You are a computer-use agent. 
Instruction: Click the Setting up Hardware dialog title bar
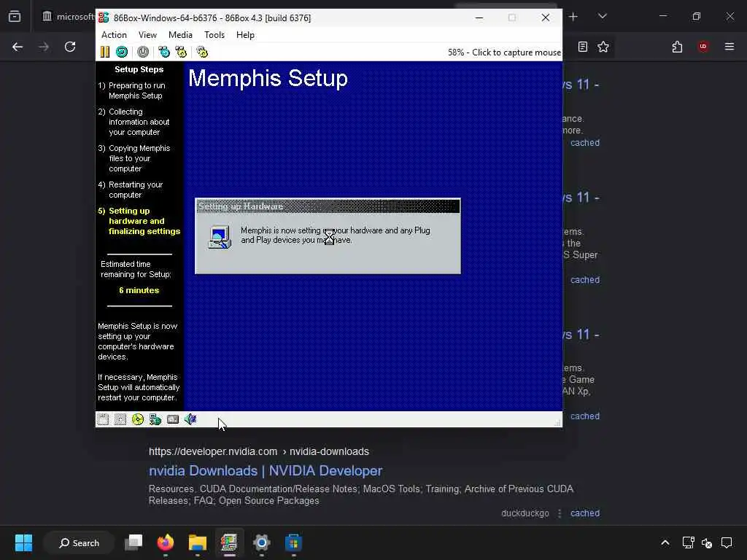(328, 206)
